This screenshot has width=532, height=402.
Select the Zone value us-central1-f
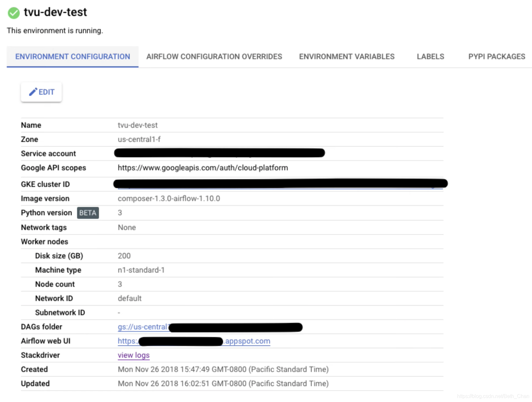point(139,140)
